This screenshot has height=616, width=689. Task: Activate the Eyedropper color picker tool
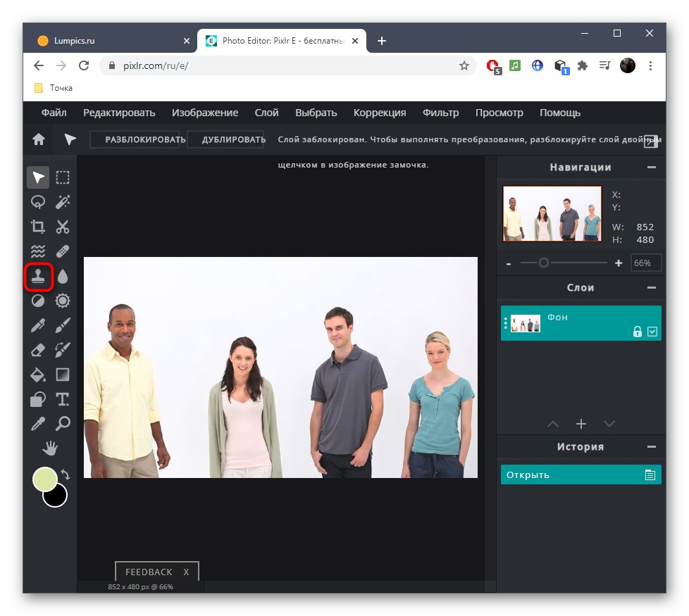pyautogui.click(x=38, y=424)
